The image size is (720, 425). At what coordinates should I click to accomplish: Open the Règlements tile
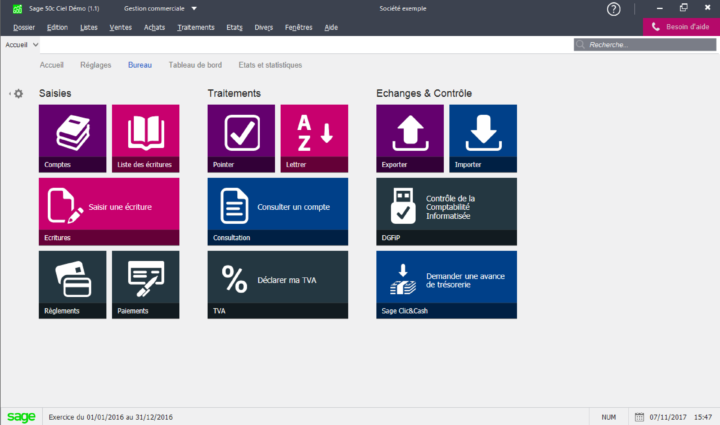(x=73, y=285)
